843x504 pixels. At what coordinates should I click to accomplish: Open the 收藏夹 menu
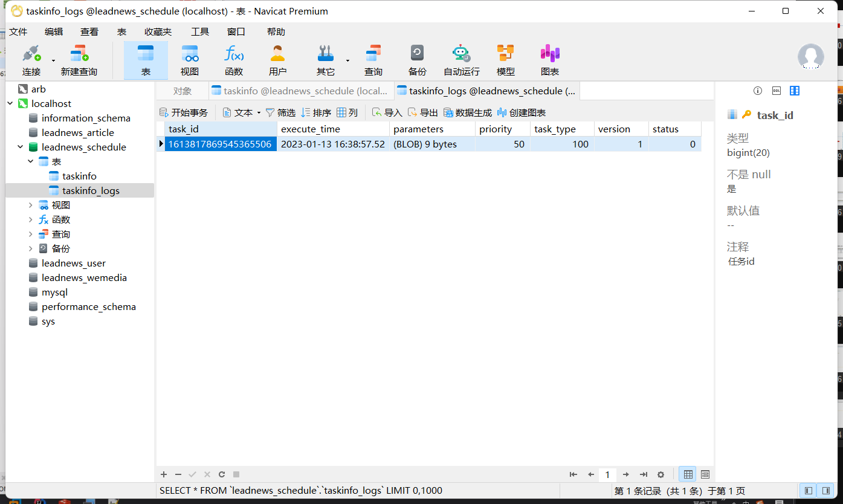tap(158, 31)
